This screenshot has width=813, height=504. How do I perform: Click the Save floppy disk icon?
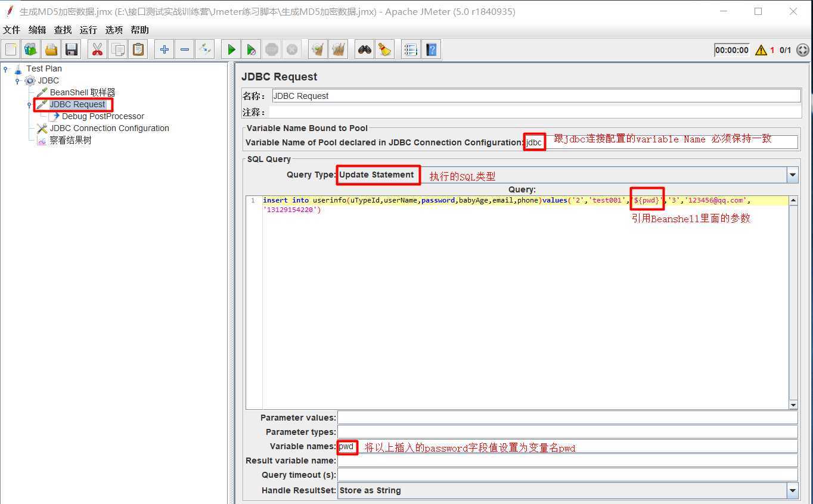72,50
